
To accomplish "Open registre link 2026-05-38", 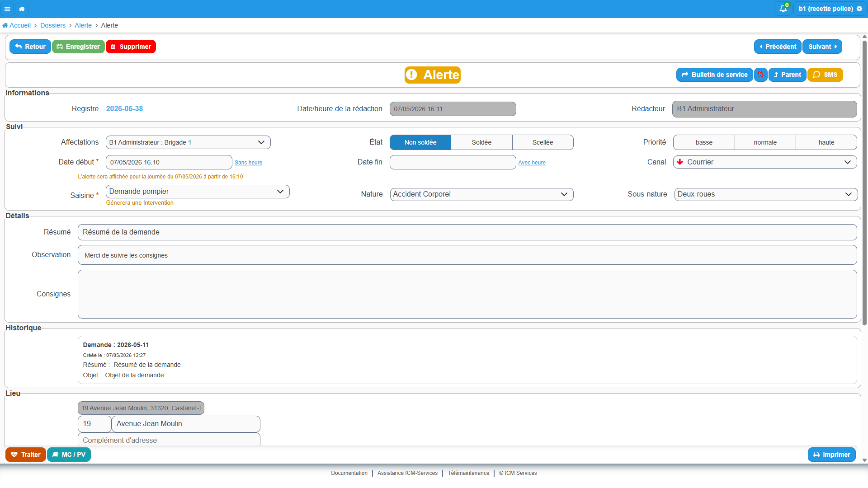I will coord(124,108).
